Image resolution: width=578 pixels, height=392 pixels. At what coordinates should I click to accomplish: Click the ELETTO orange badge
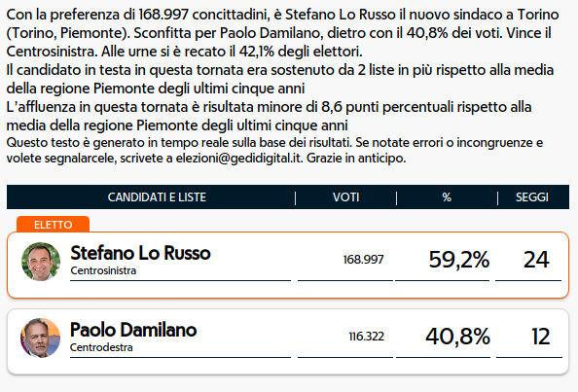point(54,225)
